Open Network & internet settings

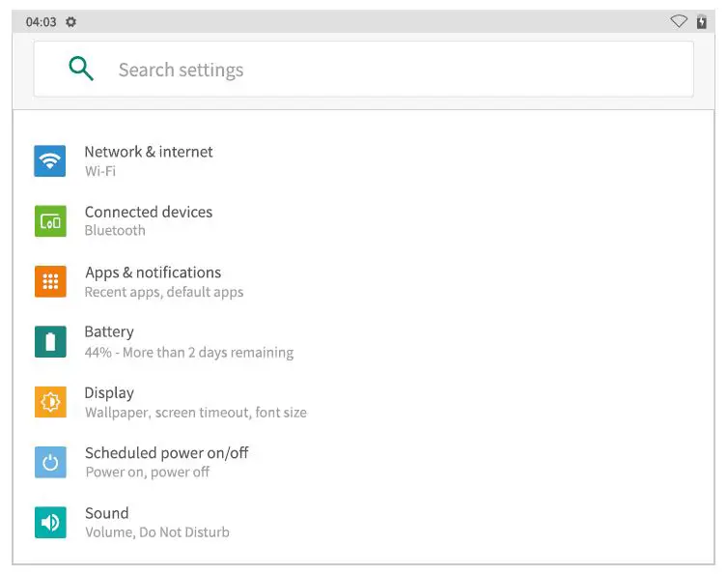[x=149, y=152]
